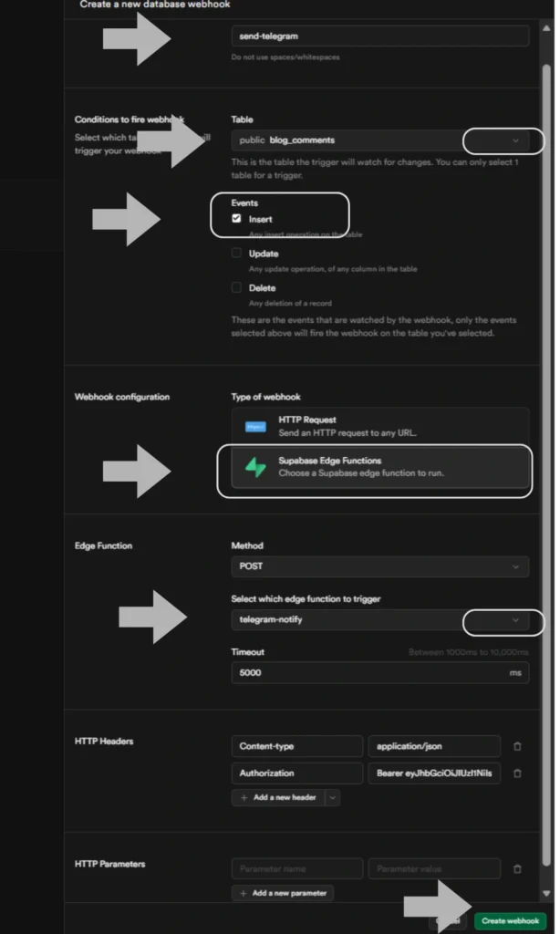Viewport: 560px width, 934px height.
Task: Click the scrollbar up arrow
Action: 546,28
